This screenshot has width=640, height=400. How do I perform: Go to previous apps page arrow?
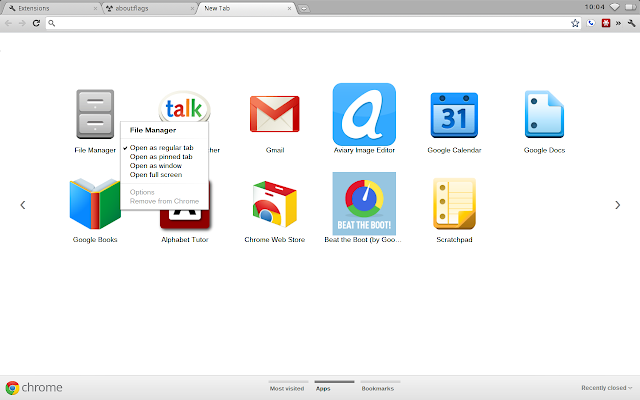tap(23, 205)
